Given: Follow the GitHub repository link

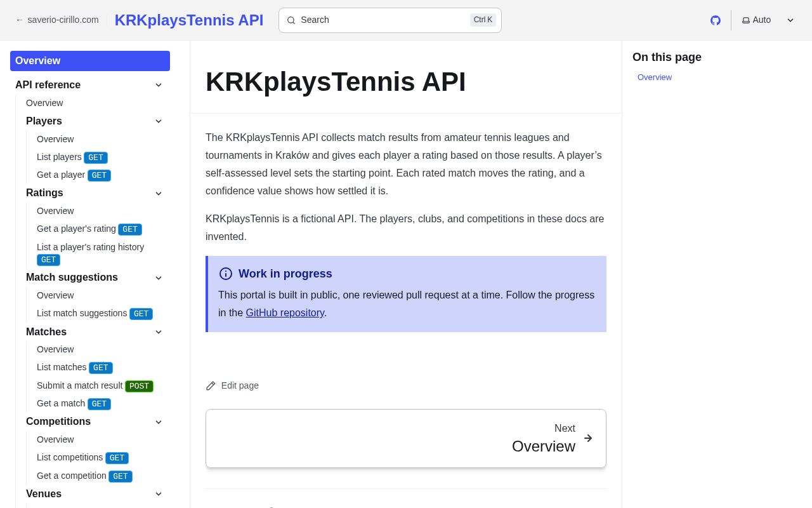Looking at the screenshot, I should [x=285, y=312].
